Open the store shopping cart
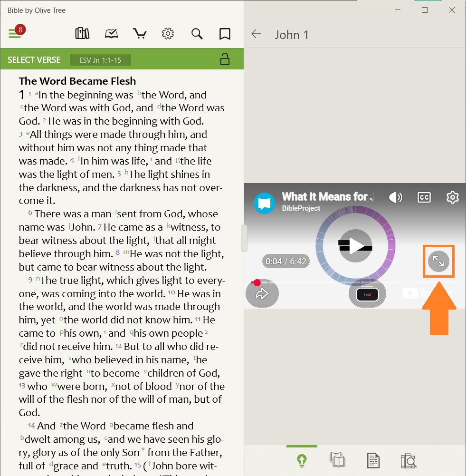Viewport: 466px width, 476px height. pyautogui.click(x=140, y=33)
